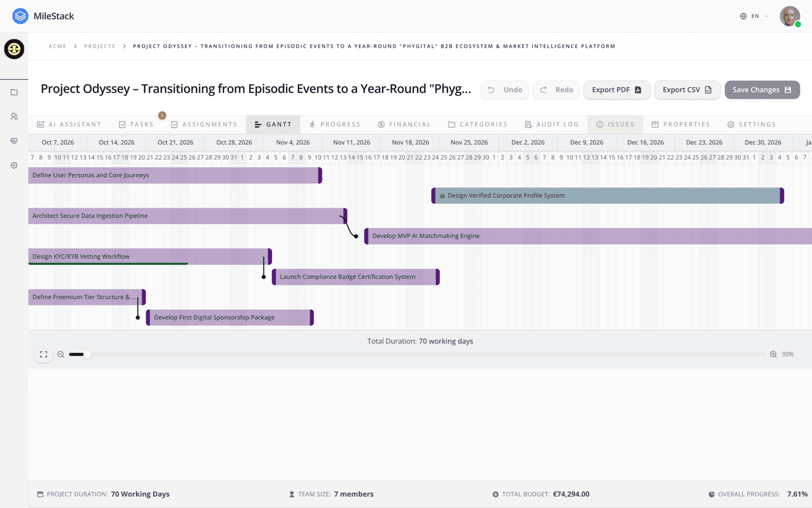
Task: Click the zoom slider handle
Action: 87,355
